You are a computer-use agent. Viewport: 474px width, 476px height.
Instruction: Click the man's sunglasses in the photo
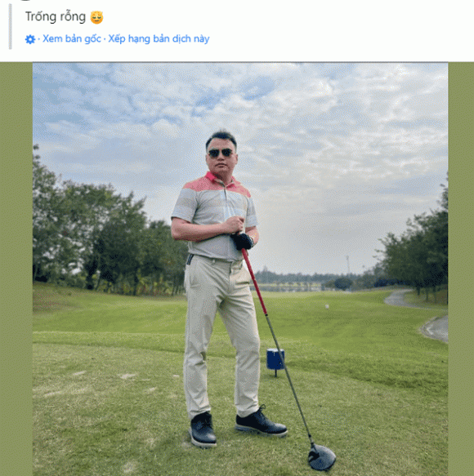[x=221, y=153]
